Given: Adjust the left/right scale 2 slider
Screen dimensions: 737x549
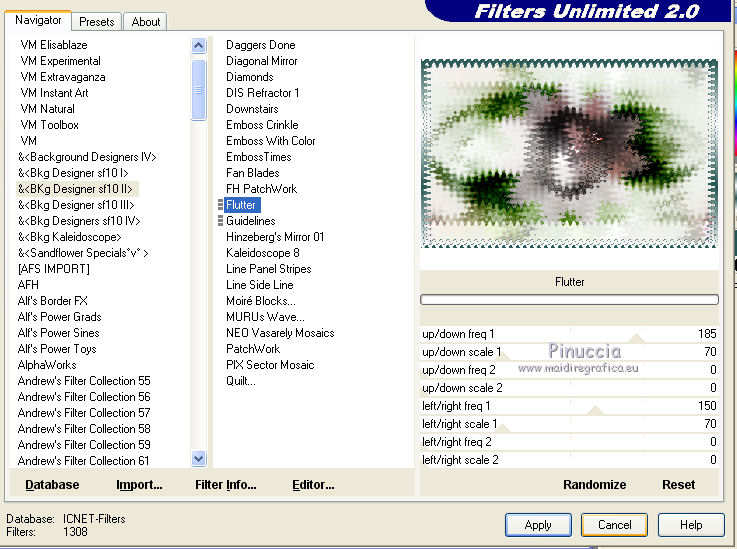Looking at the screenshot, I should (569, 460).
